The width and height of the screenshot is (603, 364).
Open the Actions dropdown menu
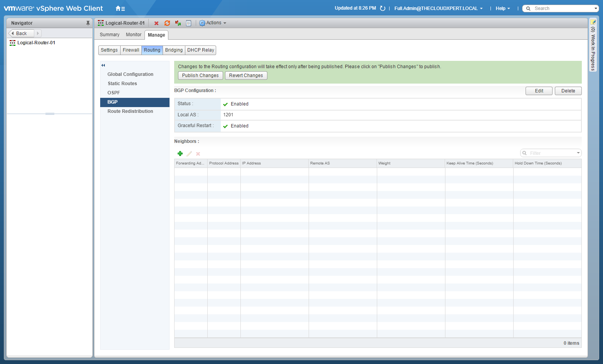213,23
